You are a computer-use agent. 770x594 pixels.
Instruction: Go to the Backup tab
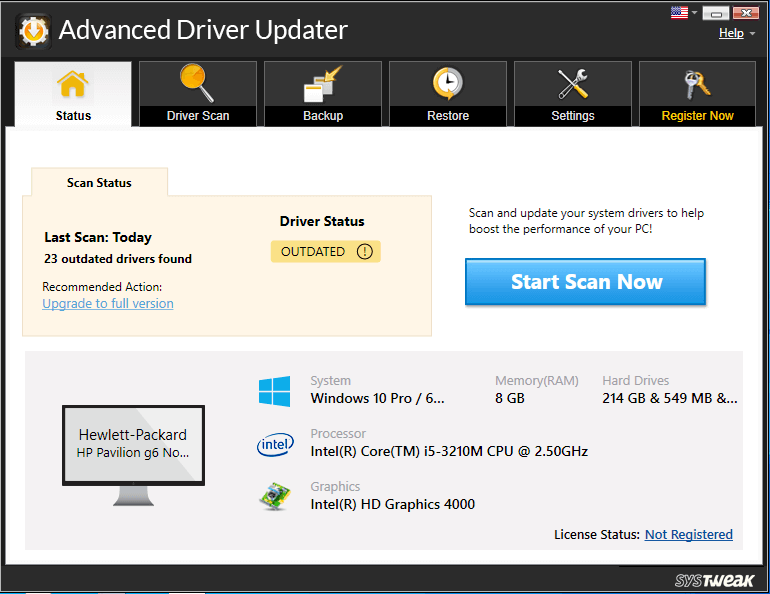(323, 94)
